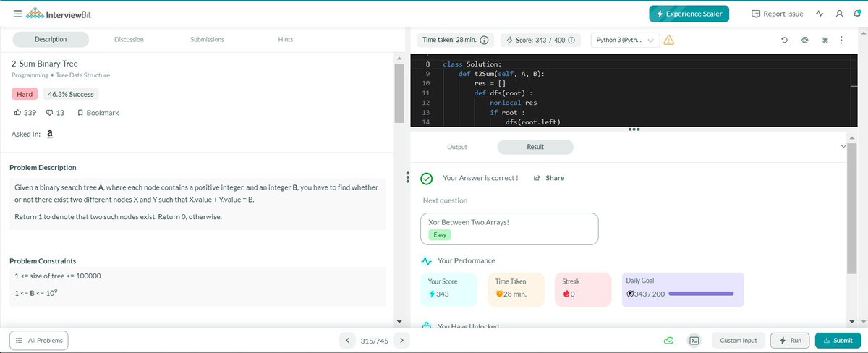Switch to the Description tab
The height and width of the screenshot is (353, 868).
click(51, 39)
